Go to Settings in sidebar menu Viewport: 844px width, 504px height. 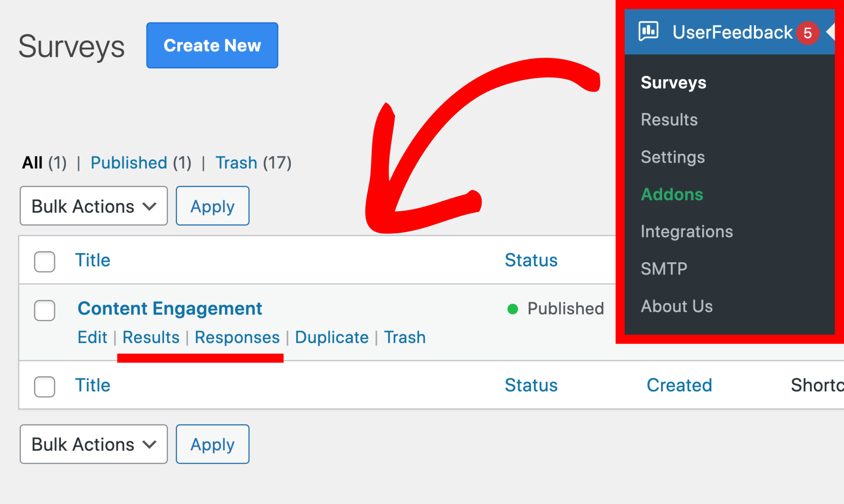coord(673,157)
